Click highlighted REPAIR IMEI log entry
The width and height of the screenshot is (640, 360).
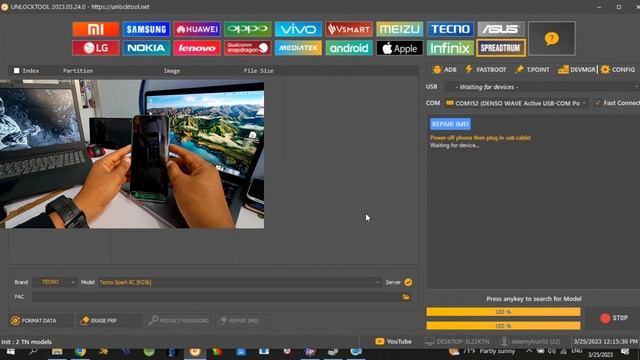(x=450, y=124)
